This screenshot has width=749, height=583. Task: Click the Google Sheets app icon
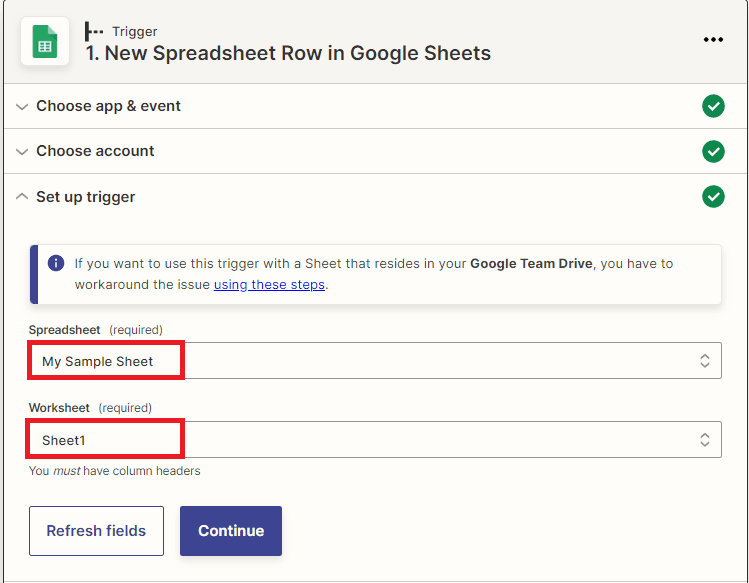(x=45, y=41)
